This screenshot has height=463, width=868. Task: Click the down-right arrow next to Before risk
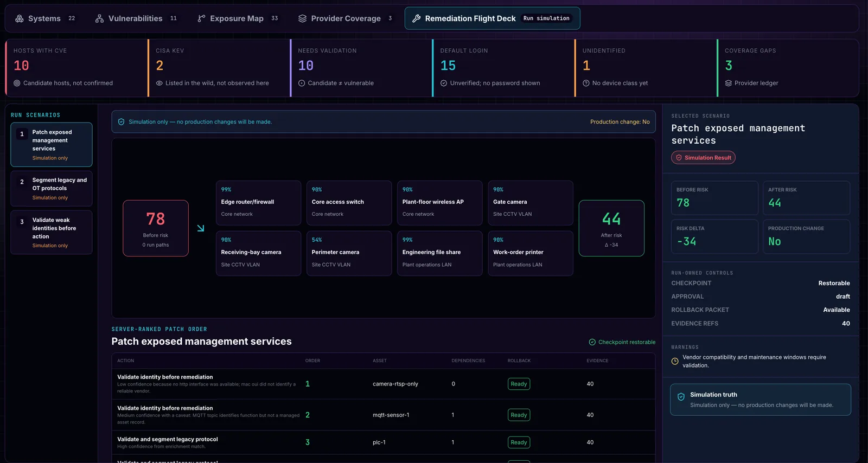click(x=201, y=228)
